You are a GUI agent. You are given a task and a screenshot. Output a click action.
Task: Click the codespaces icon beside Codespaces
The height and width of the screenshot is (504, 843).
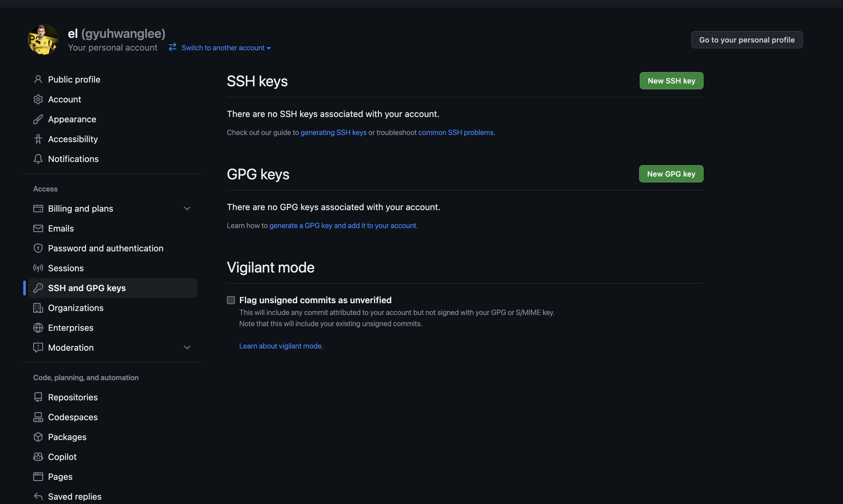click(x=38, y=417)
